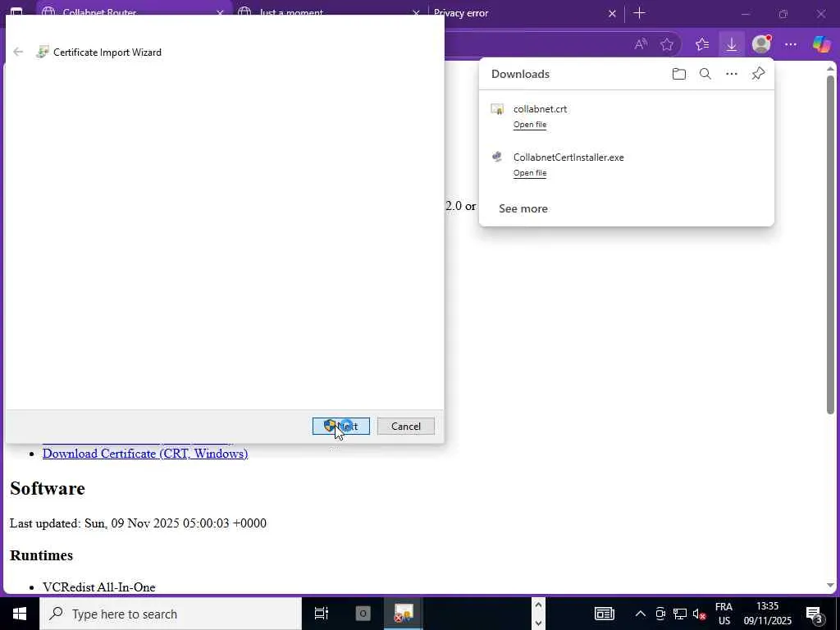Add page to favorites star icon
This screenshot has width=840, height=630.
666,44
